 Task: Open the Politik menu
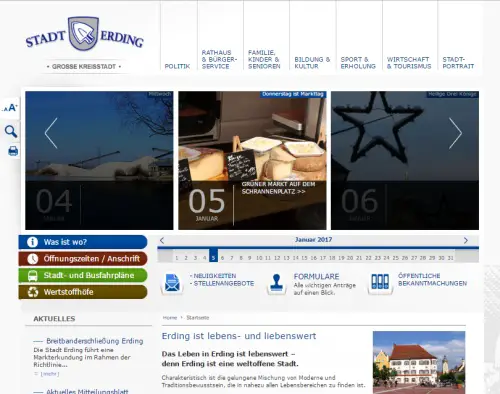click(x=177, y=66)
